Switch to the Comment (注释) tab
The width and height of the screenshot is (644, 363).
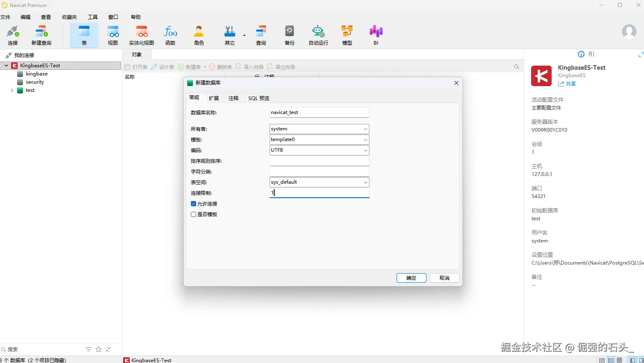(234, 98)
